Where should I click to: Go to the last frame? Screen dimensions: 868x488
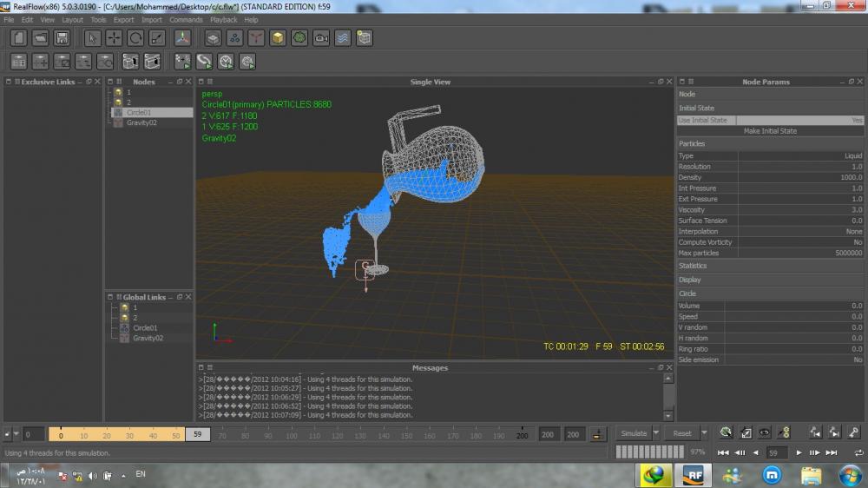(x=832, y=453)
